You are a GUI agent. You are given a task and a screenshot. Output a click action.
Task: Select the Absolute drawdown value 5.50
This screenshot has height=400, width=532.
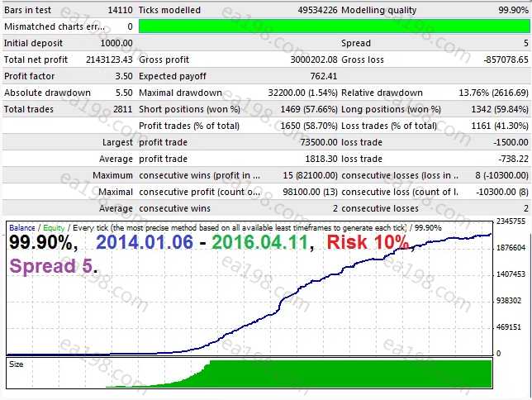(124, 93)
